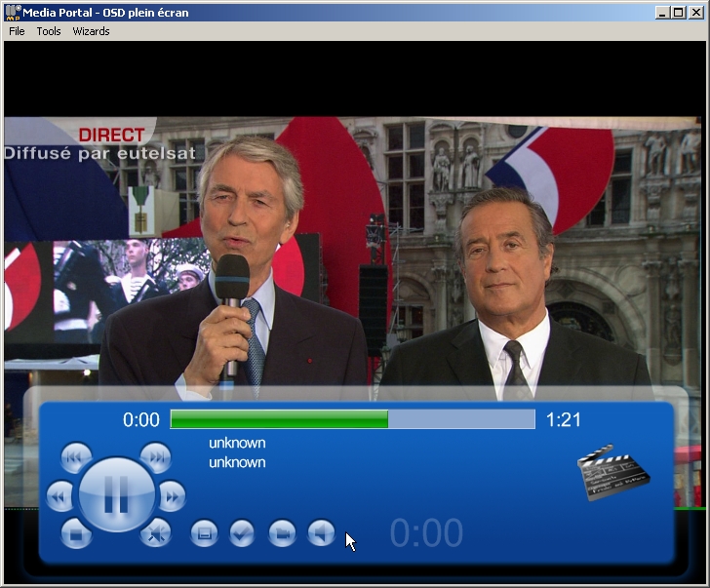Fast-forward the video
The width and height of the screenshot is (710, 588).
click(172, 496)
